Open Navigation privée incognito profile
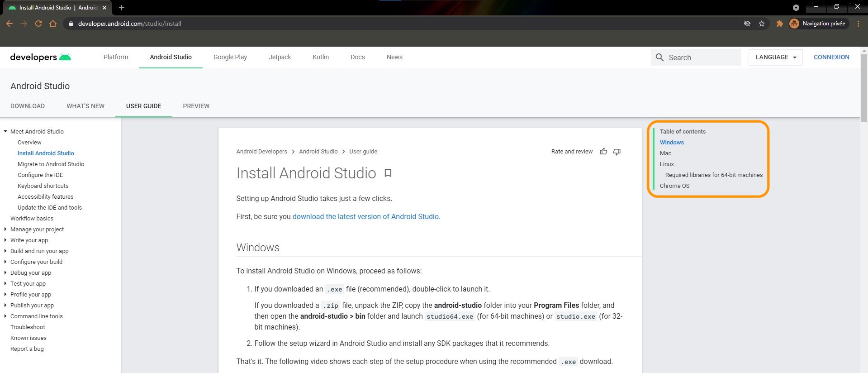Viewport: 868px width, 373px height. tap(819, 24)
